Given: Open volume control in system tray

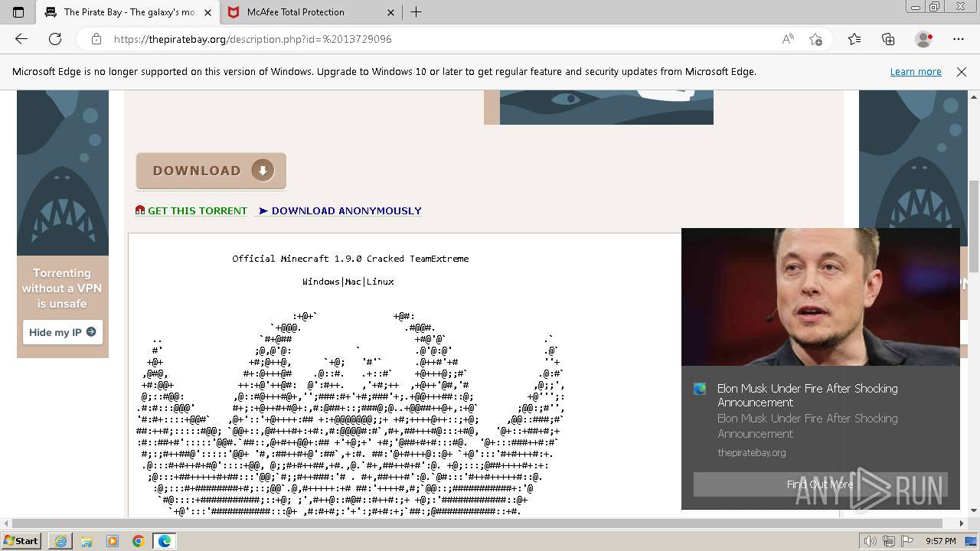Looking at the screenshot, I should coord(870,541).
